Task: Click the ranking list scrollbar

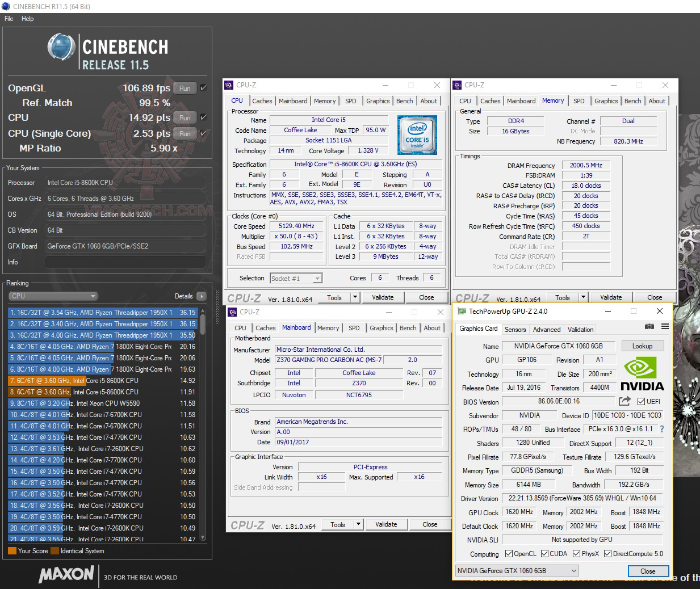Action: (203, 423)
